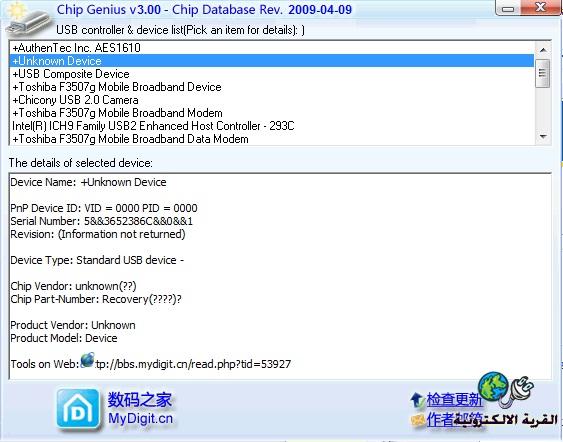Click the Product Model Device line
The width and height of the screenshot is (563, 442).
point(64,338)
